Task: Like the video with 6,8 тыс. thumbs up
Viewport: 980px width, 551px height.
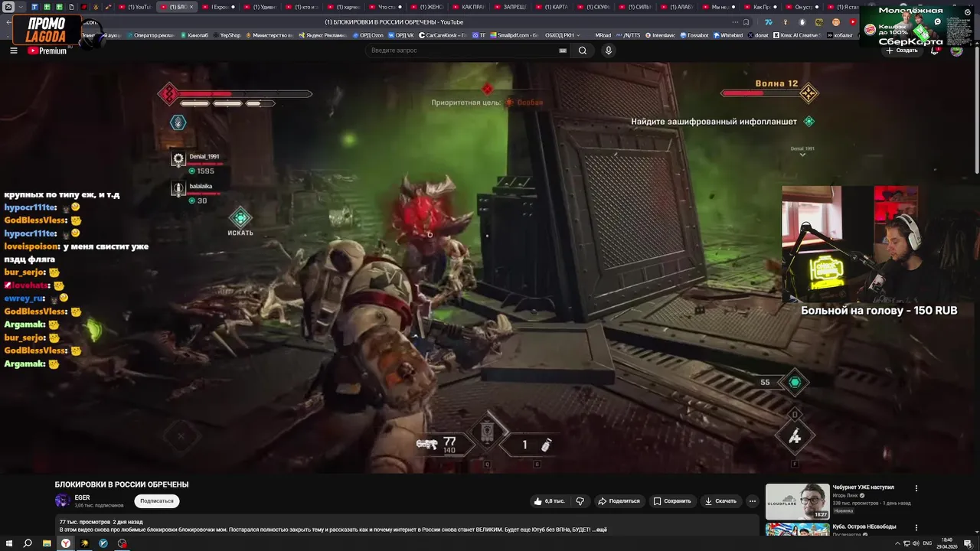Action: pyautogui.click(x=549, y=501)
